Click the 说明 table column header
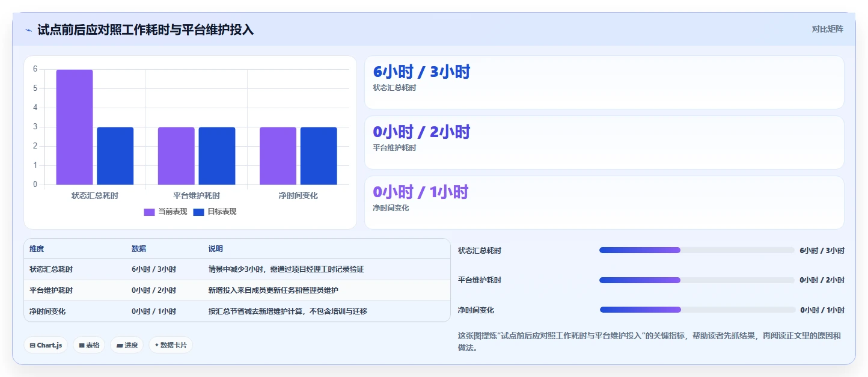The width and height of the screenshot is (868, 377). pyautogui.click(x=216, y=249)
